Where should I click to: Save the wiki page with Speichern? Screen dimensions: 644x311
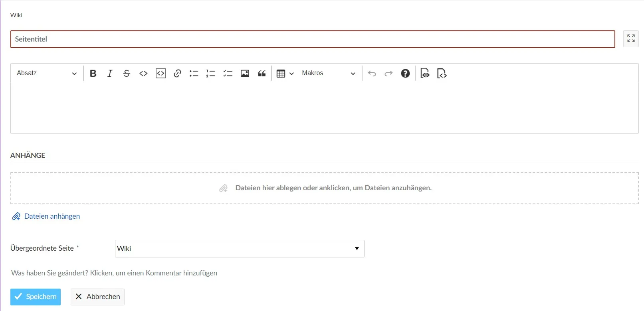pyautogui.click(x=36, y=297)
